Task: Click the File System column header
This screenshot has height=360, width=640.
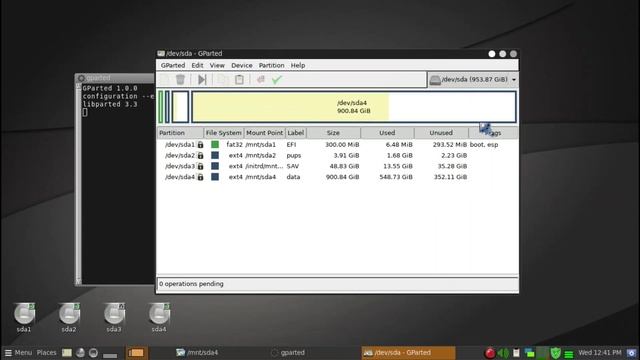Action: pyautogui.click(x=224, y=133)
